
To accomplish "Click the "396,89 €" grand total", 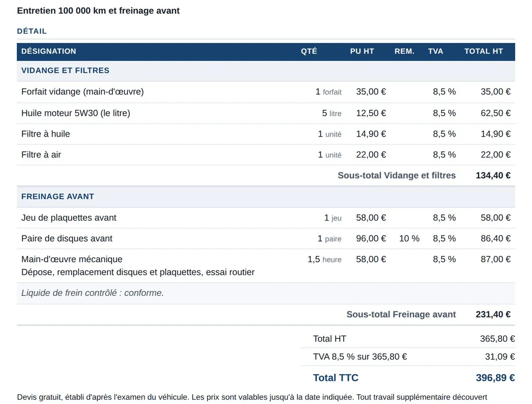I will [x=495, y=378].
